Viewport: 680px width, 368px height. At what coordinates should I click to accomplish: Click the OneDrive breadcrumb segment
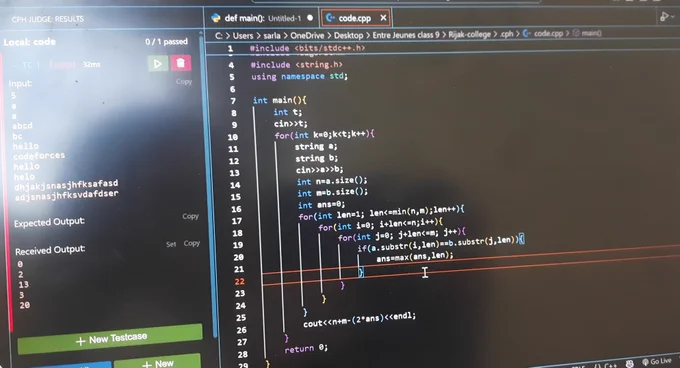(x=307, y=35)
